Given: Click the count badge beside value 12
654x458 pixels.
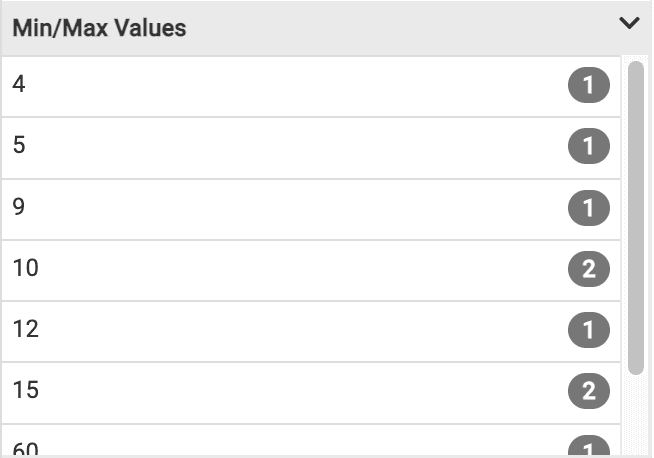Looking at the screenshot, I should coord(588,331).
